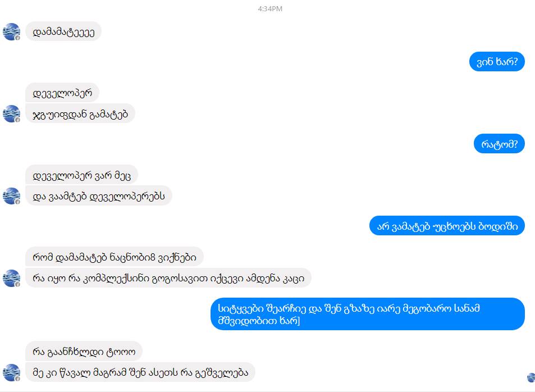The height and width of the screenshot is (392, 535).
Task: Click the 'რა იყო რა კომპლექსინი' message bubble
Action: [x=168, y=277]
